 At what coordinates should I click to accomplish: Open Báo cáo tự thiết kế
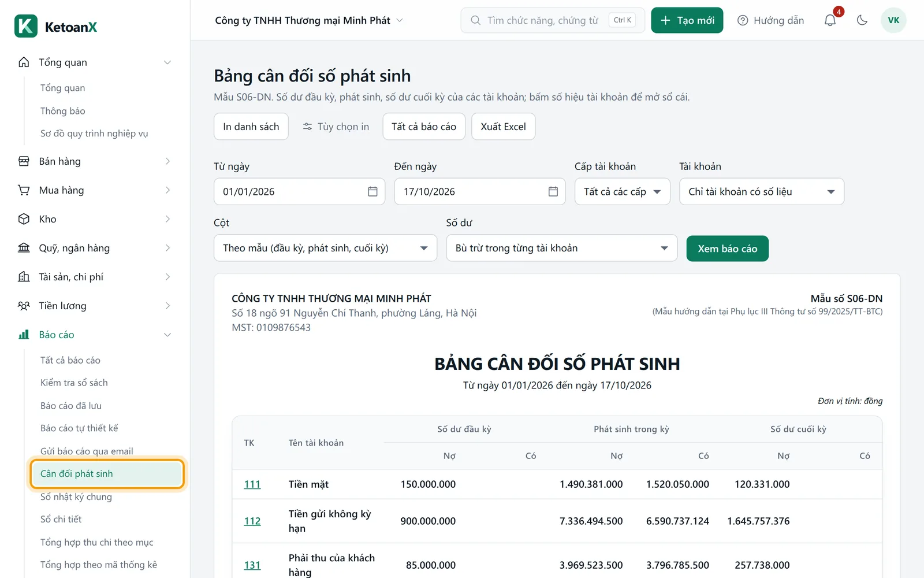[x=79, y=428]
